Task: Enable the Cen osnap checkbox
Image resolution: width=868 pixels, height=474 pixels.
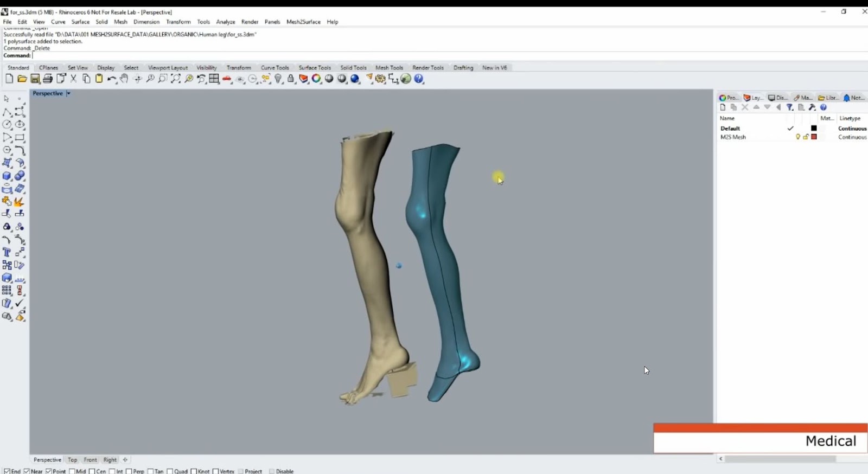Action: (x=92, y=471)
